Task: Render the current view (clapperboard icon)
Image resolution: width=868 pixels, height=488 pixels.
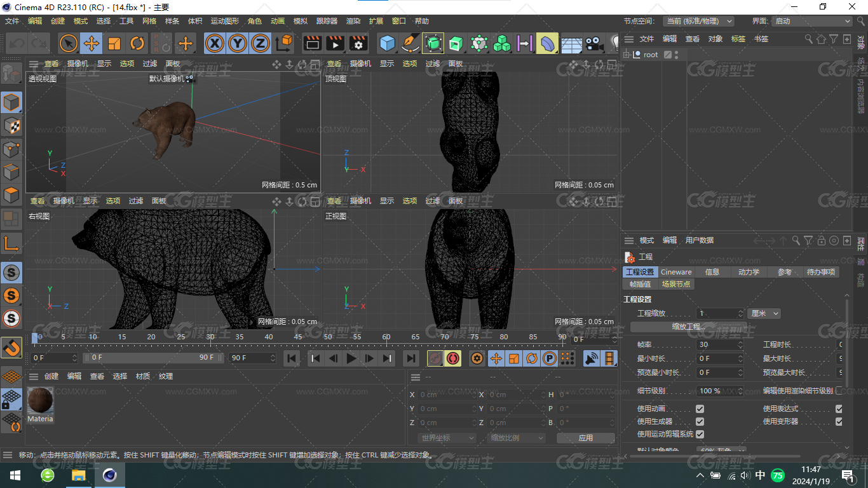Action: [x=312, y=43]
